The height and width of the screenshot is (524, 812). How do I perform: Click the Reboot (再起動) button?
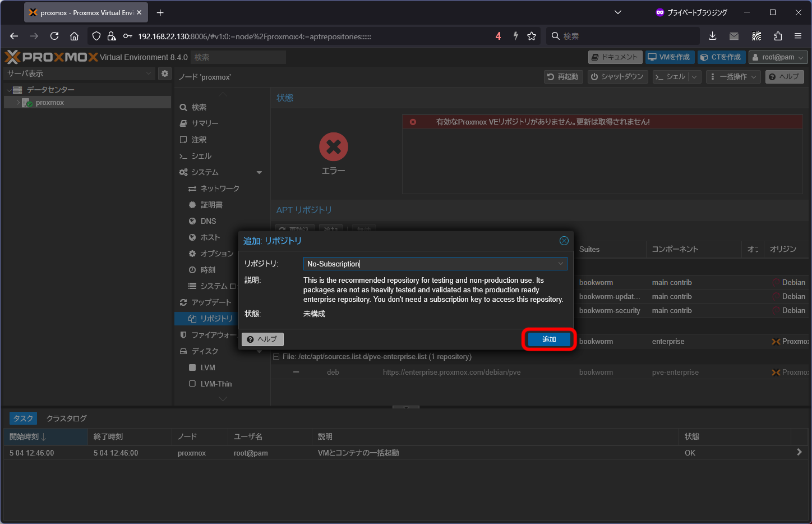coord(563,77)
